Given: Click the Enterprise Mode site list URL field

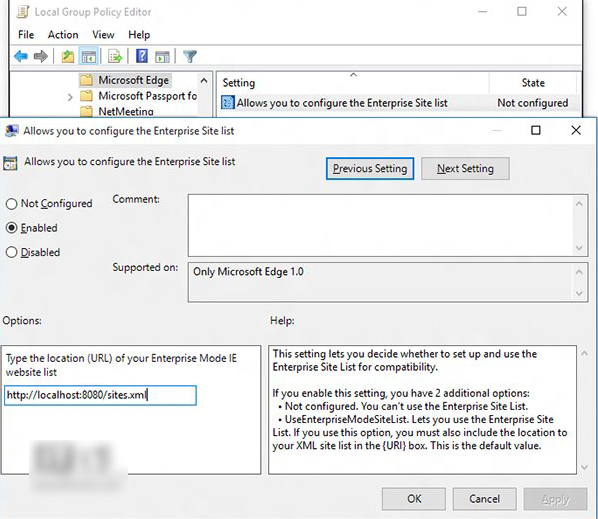Looking at the screenshot, I should 100,395.
